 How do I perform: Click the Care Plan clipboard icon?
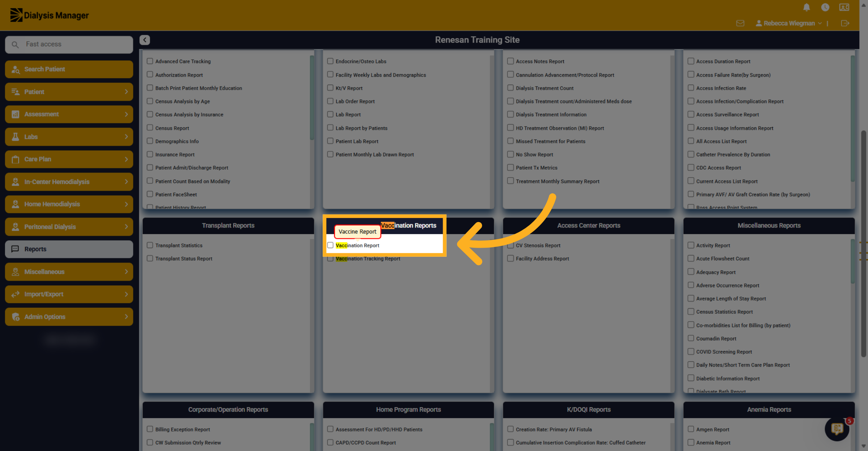pos(16,159)
